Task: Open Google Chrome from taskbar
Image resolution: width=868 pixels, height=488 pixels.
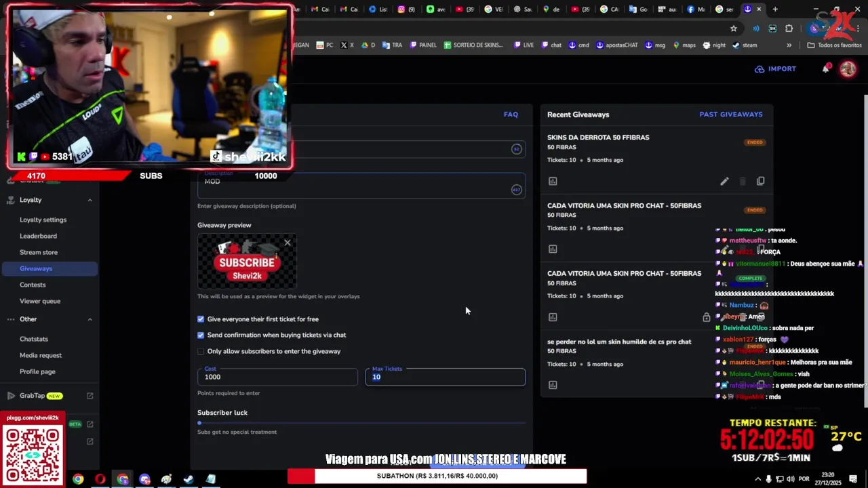Action: tap(78, 479)
